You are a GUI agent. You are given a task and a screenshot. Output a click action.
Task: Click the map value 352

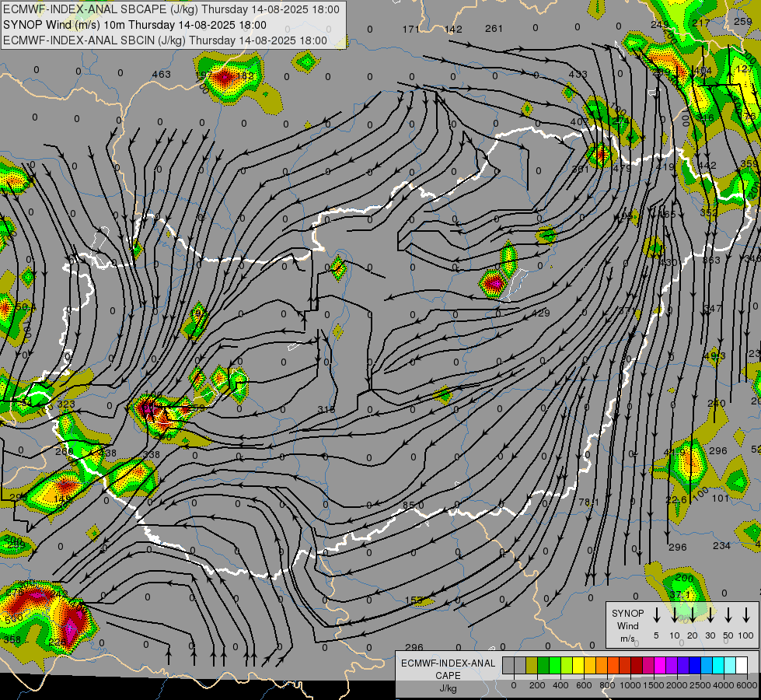[709, 212]
